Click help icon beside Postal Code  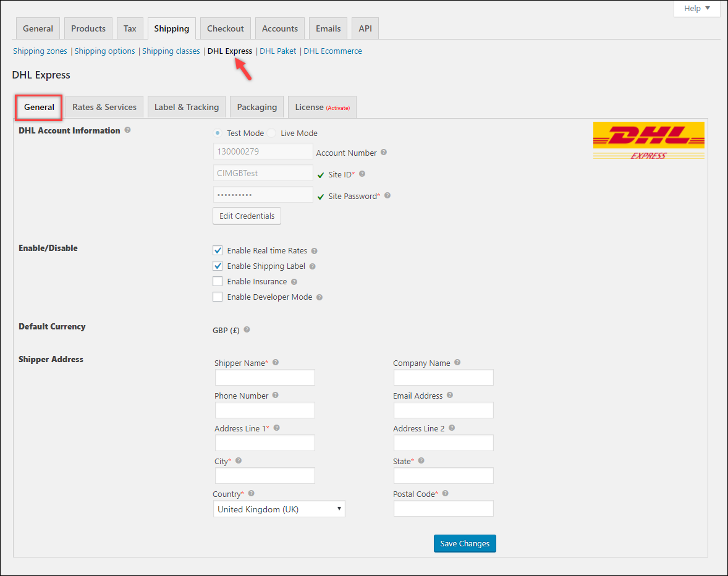click(445, 494)
